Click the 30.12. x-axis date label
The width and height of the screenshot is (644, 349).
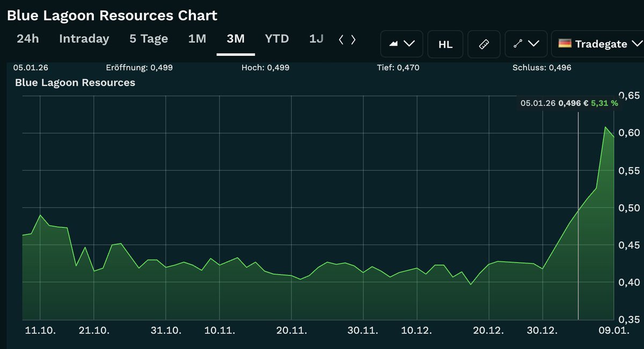click(x=543, y=331)
